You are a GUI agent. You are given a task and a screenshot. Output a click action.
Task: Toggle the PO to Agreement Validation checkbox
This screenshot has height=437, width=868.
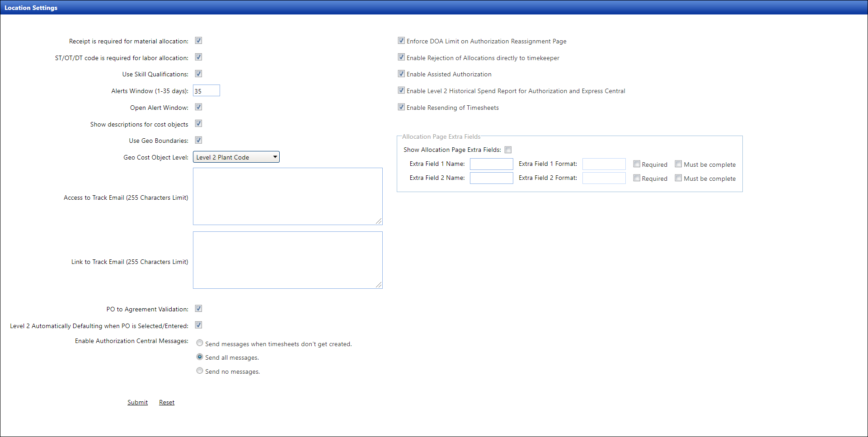(x=198, y=309)
